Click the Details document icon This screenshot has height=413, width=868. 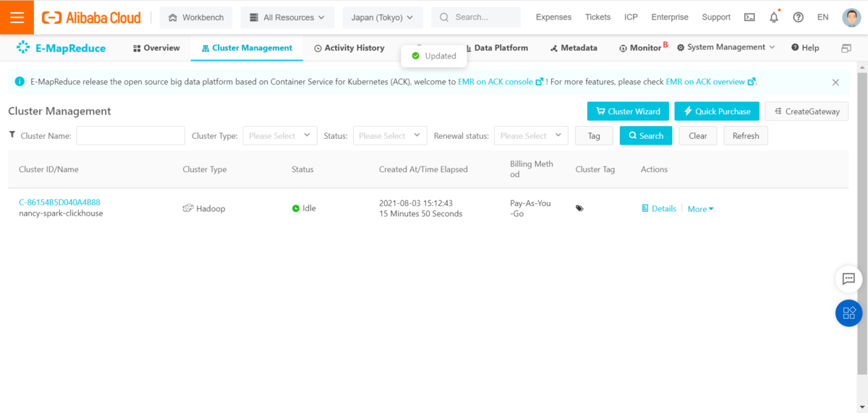pyautogui.click(x=645, y=208)
